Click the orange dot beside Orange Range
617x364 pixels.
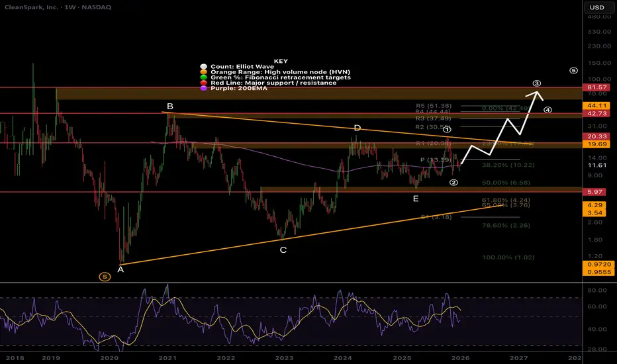(203, 72)
